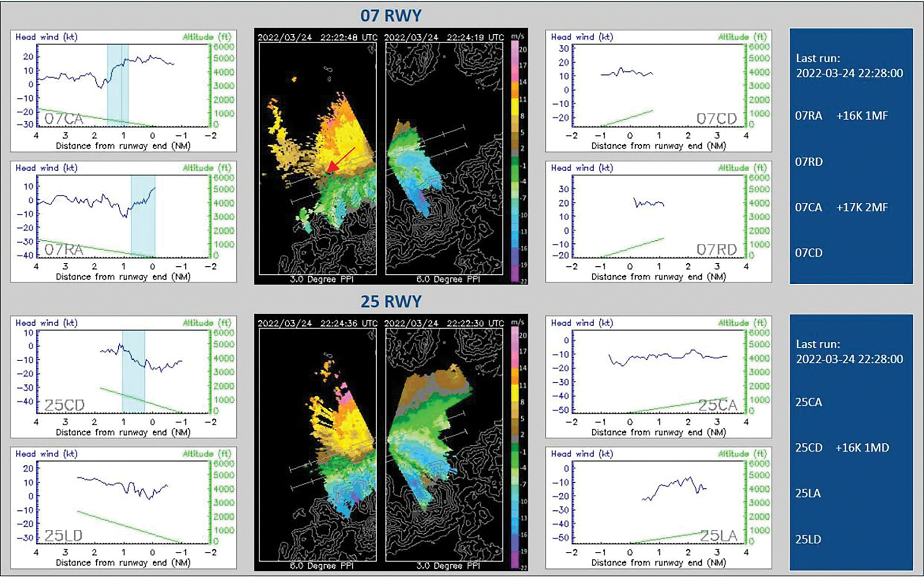Click 07 RWY 6.0 Degree PPI radar
The image size is (924, 577).
click(444, 158)
